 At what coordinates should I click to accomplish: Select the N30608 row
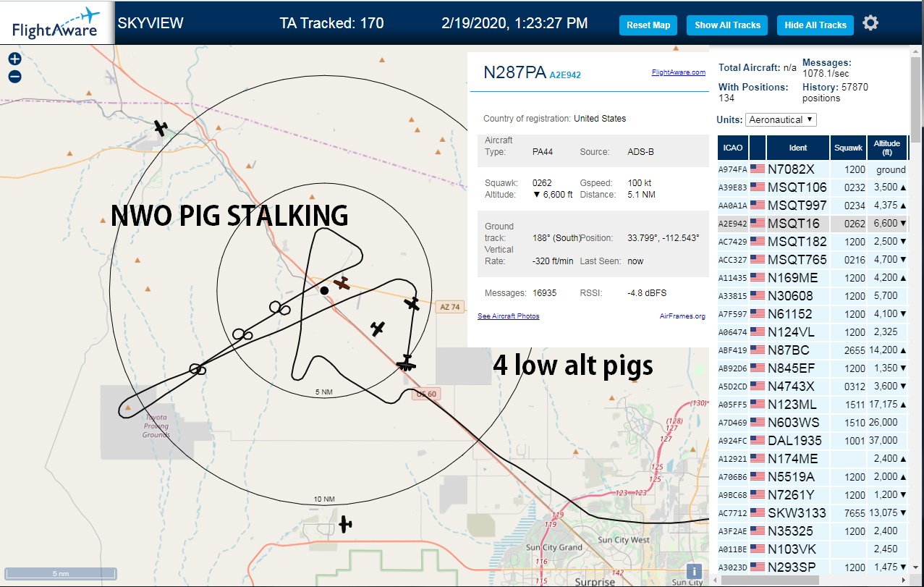point(812,296)
